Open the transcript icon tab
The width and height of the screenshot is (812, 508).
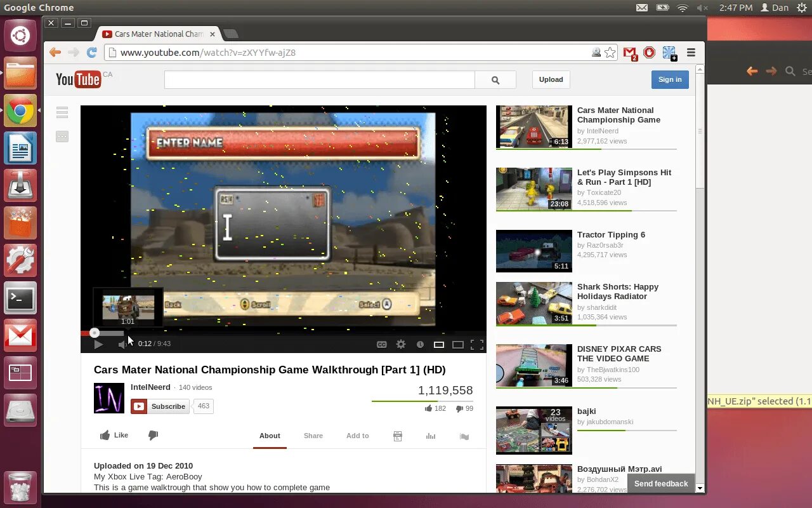[x=398, y=436]
